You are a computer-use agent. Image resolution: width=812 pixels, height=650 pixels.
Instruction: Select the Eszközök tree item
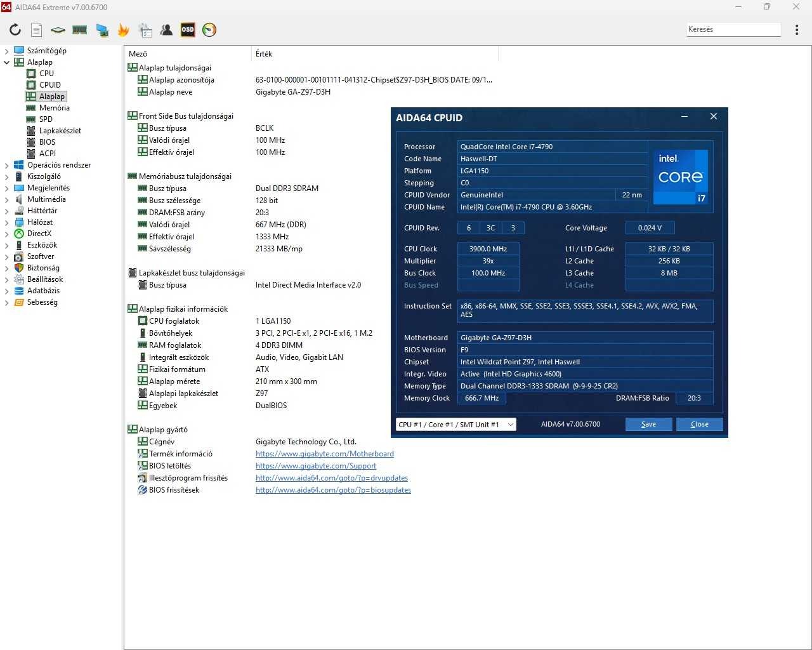42,245
